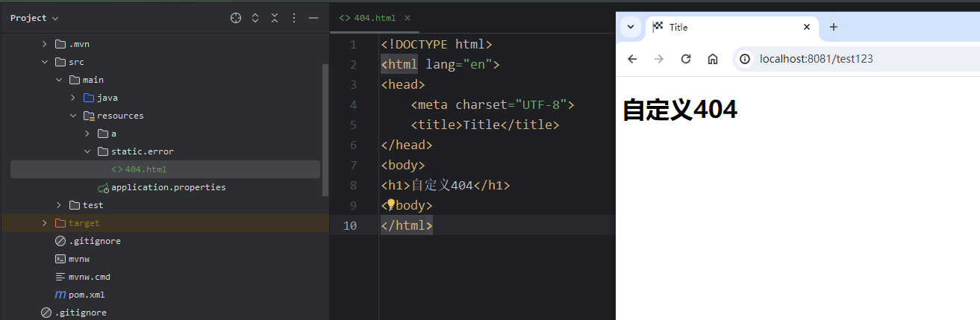Click the mvnw terminal file icon
The height and width of the screenshot is (320, 980).
60,259
